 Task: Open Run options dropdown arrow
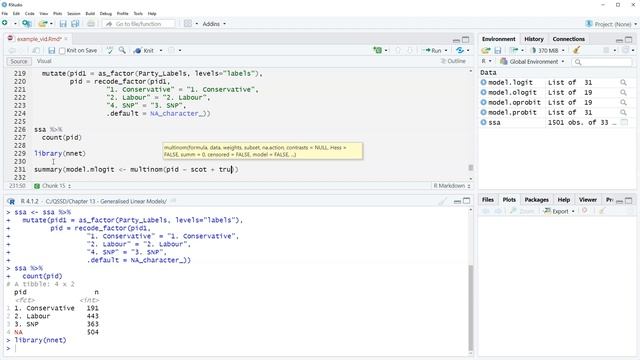[446, 50]
